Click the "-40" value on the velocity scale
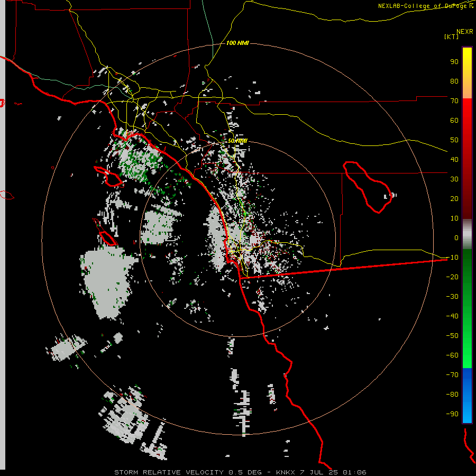The width and height of the screenshot is (476, 476). [x=452, y=316]
